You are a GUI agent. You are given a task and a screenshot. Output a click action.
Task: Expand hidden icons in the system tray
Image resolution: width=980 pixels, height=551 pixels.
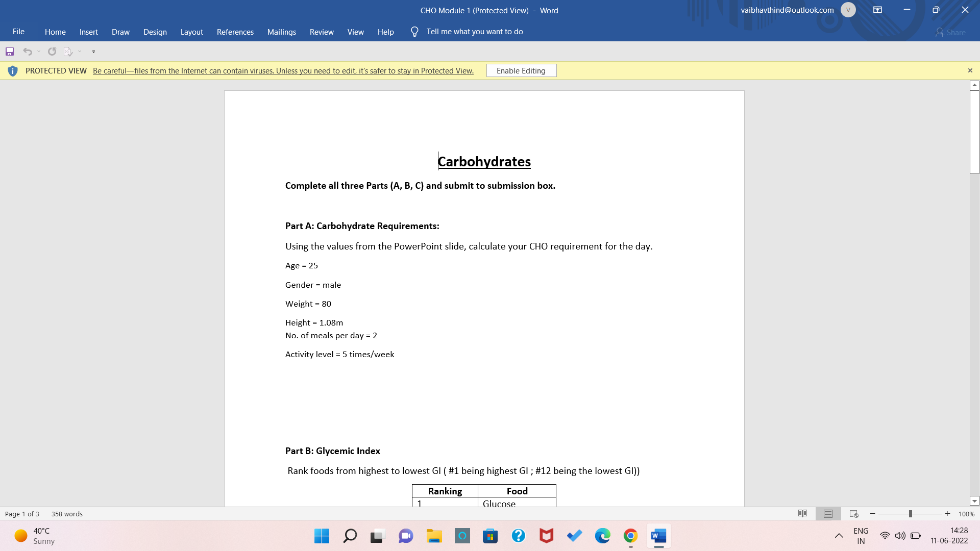pyautogui.click(x=839, y=536)
